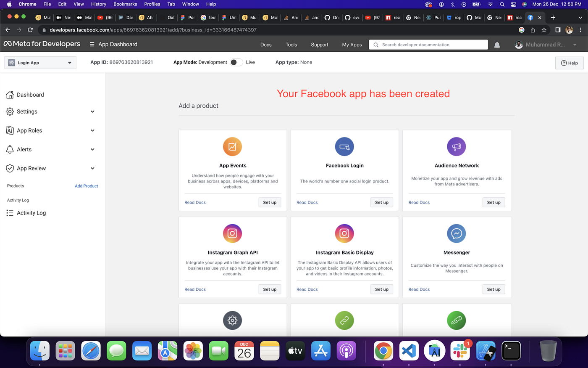Open Terminal from the Dock
This screenshot has width=588, height=368.
coord(511,351)
